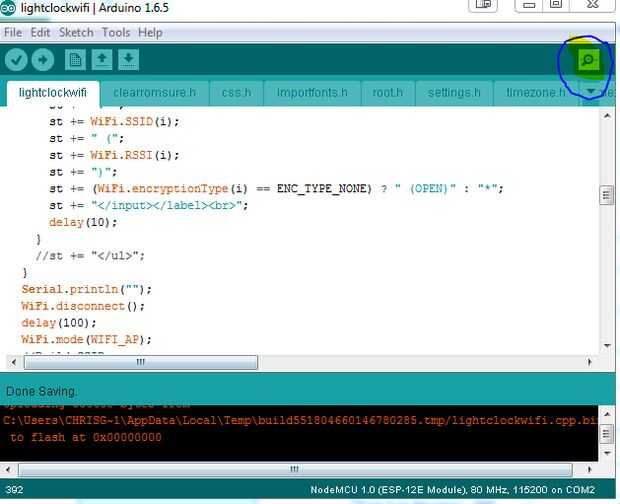This screenshot has height=504, width=620.
Task: Click the code line containing ENC_TYPE_NONE
Action: coord(276,189)
